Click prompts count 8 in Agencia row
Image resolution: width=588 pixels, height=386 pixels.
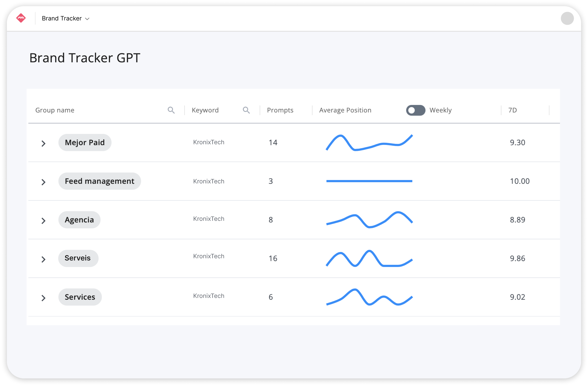[x=271, y=220]
